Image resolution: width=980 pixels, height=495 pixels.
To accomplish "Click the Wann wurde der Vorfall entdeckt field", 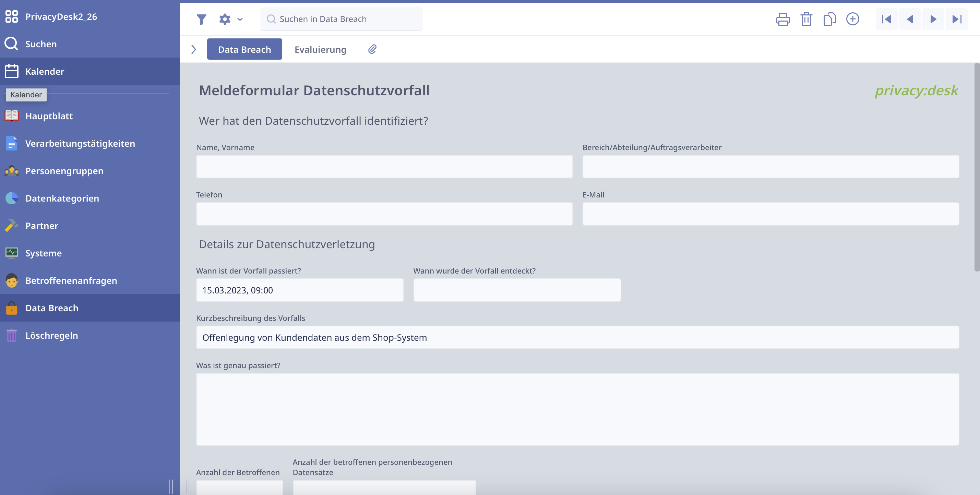I will (x=517, y=290).
